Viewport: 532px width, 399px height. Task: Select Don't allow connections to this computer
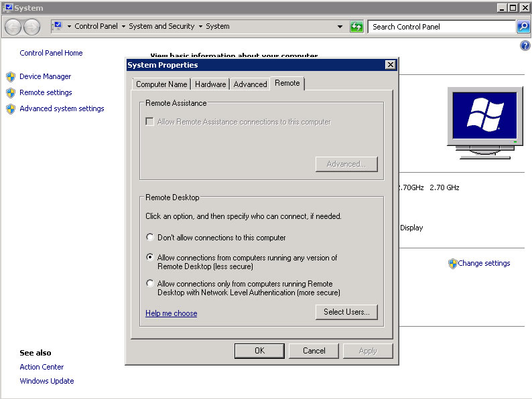point(149,237)
